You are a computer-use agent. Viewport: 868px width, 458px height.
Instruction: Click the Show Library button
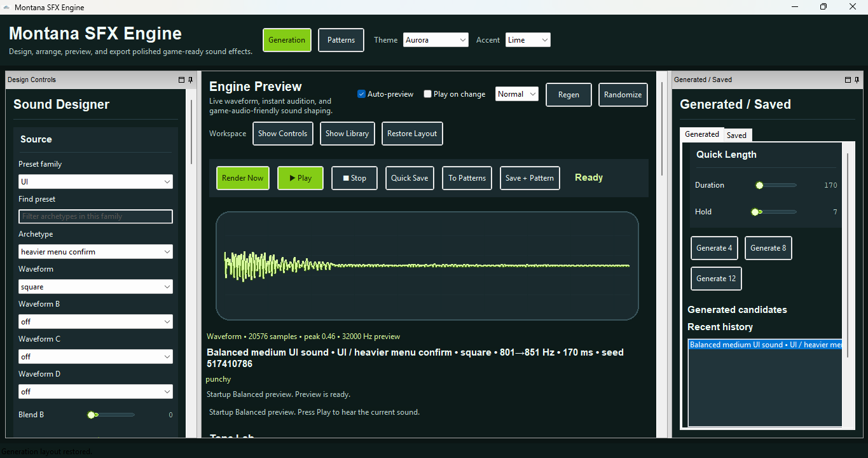tap(347, 134)
